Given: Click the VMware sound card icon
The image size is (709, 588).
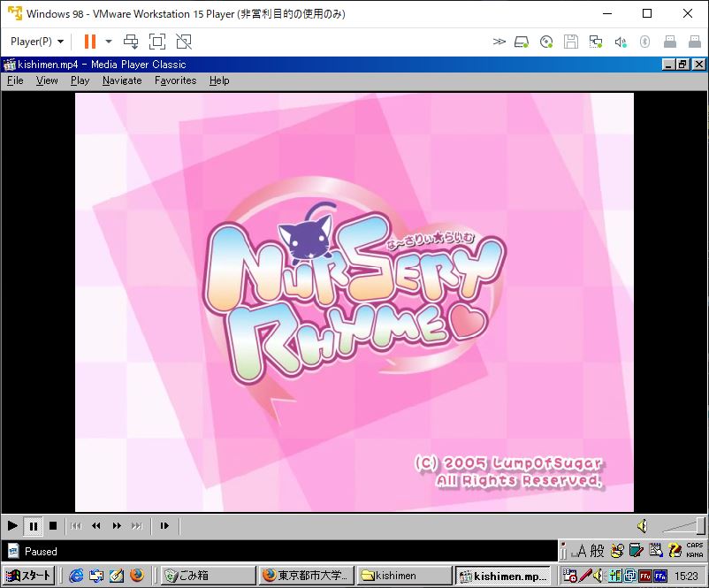Looking at the screenshot, I should point(621,42).
